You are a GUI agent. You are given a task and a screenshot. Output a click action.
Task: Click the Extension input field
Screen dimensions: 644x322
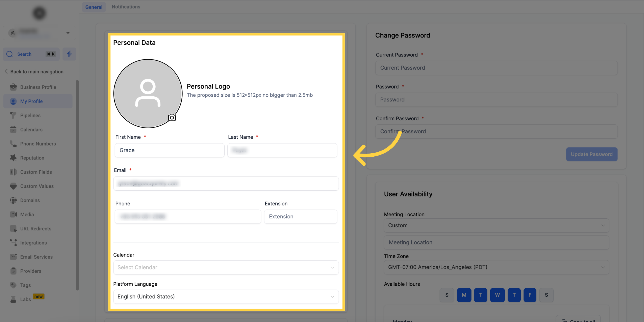(x=300, y=216)
